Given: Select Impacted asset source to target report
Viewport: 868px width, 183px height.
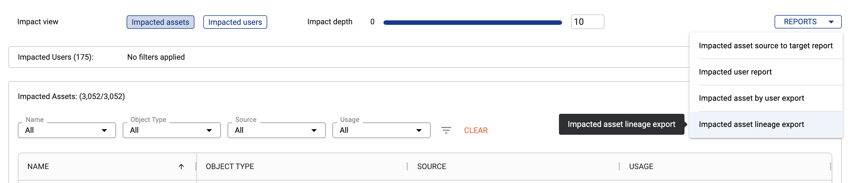Looking at the screenshot, I should click(x=765, y=46).
